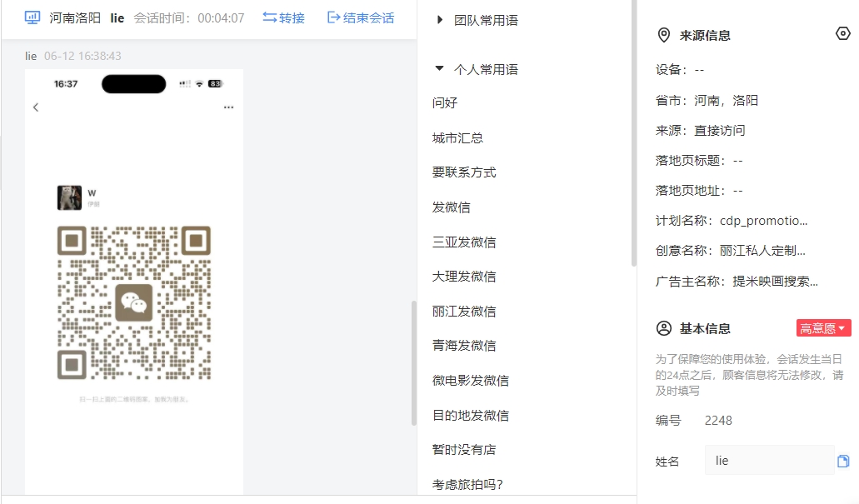Select the 城市汇总 quick phrase
Image resolution: width=859 pixels, height=504 pixels.
coord(457,138)
